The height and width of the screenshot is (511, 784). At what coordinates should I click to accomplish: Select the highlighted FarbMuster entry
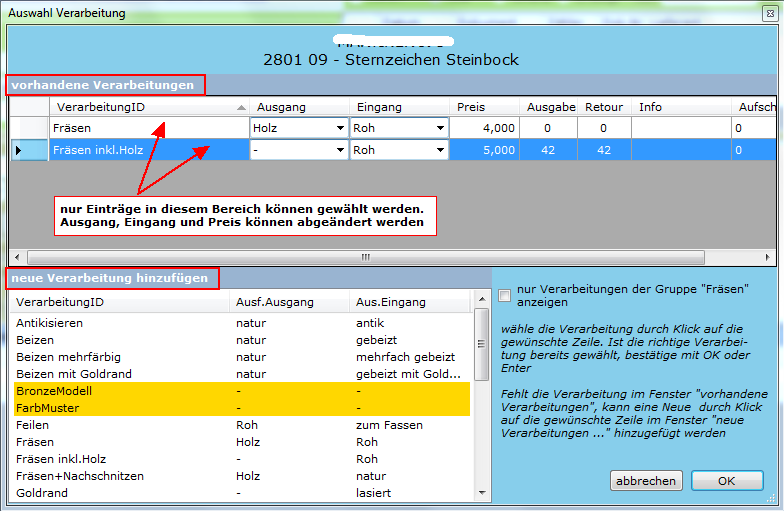pos(49,408)
